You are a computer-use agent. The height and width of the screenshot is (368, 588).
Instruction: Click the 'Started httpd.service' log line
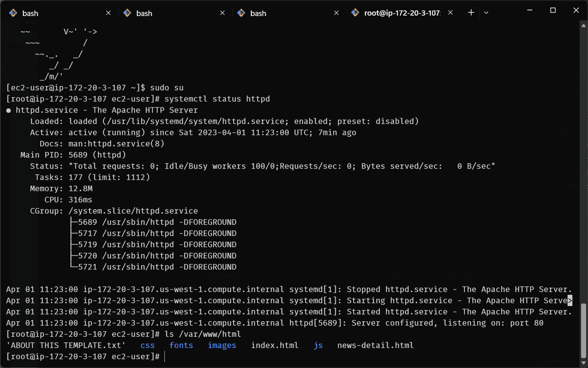coord(289,311)
